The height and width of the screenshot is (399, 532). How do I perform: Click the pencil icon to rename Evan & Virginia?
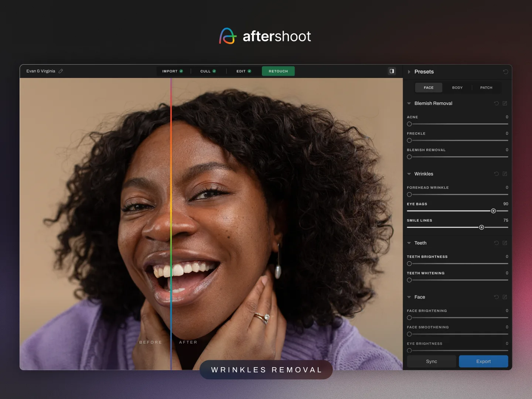61,71
